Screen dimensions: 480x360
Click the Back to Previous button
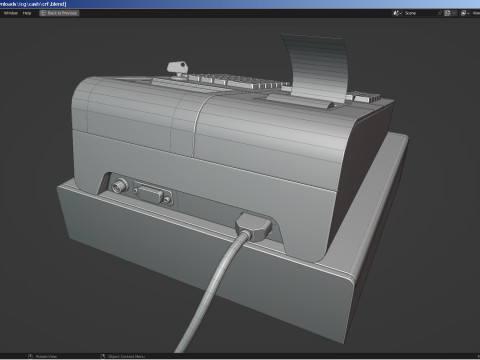tap(59, 13)
